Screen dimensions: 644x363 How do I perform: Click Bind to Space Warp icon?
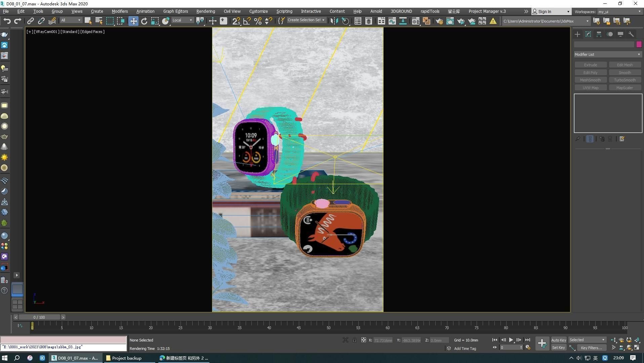coord(52,21)
